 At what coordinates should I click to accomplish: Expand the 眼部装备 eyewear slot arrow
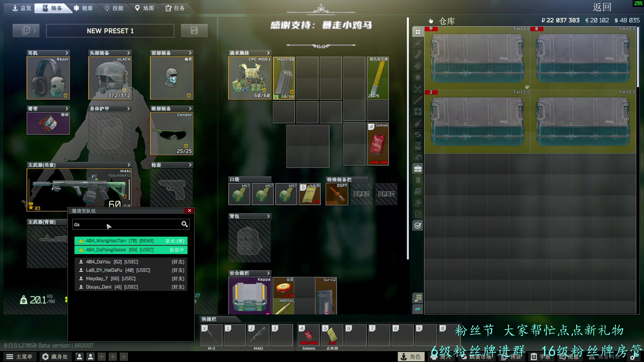point(190,109)
